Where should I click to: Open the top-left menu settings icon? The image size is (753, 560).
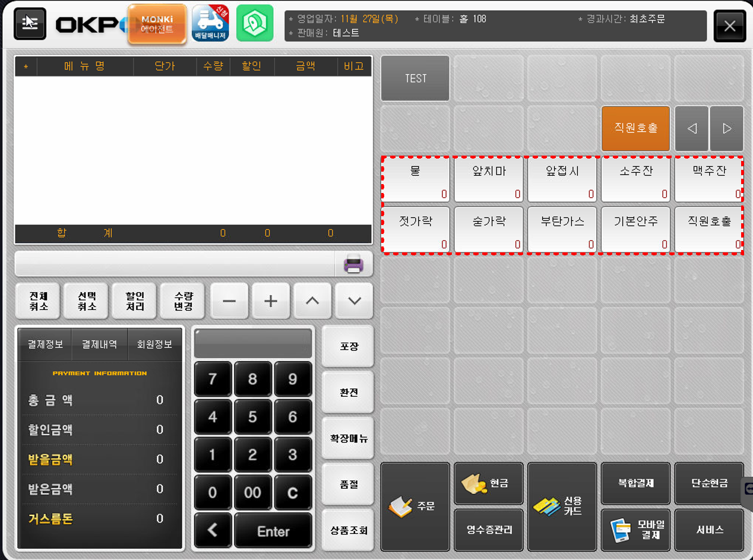click(30, 24)
